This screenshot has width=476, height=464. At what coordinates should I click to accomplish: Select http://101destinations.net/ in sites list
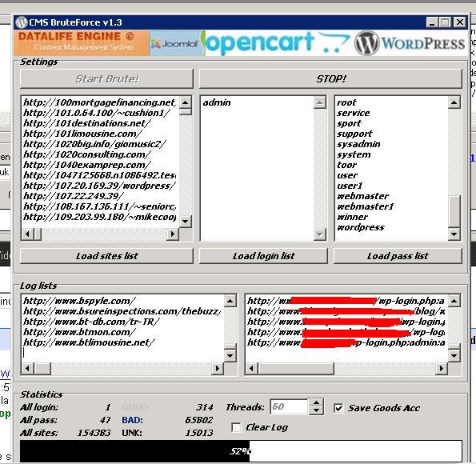(x=87, y=123)
